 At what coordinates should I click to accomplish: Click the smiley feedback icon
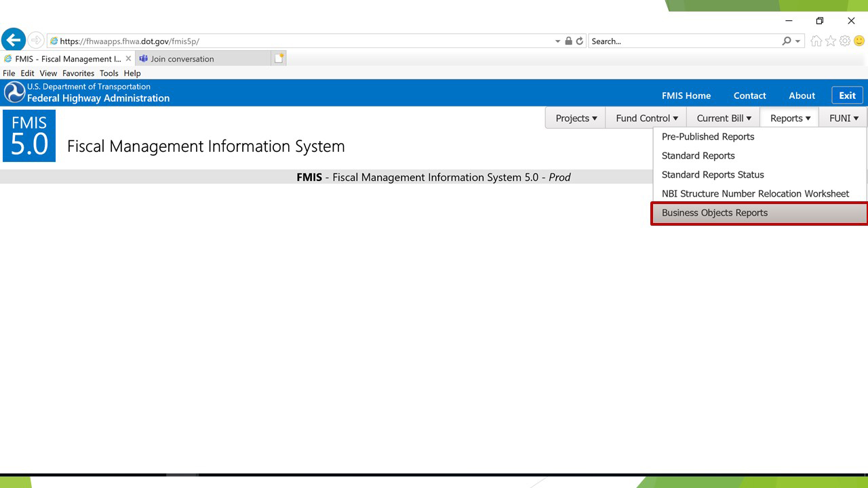click(x=859, y=41)
